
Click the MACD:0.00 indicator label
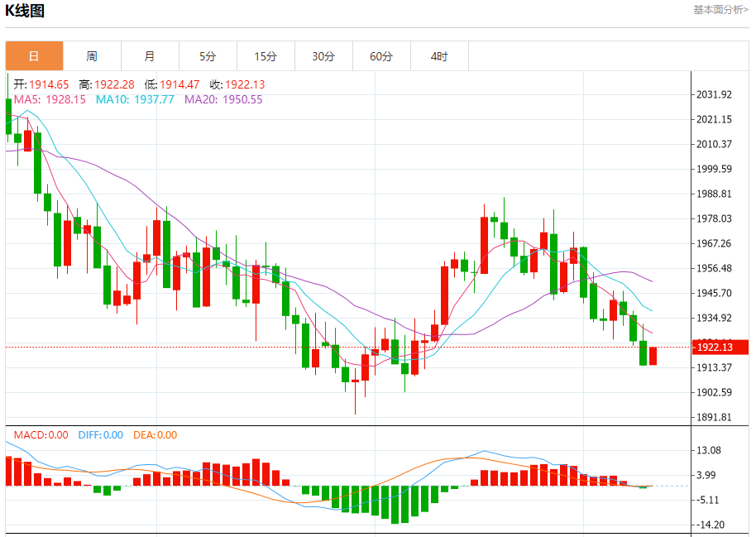click(41, 434)
